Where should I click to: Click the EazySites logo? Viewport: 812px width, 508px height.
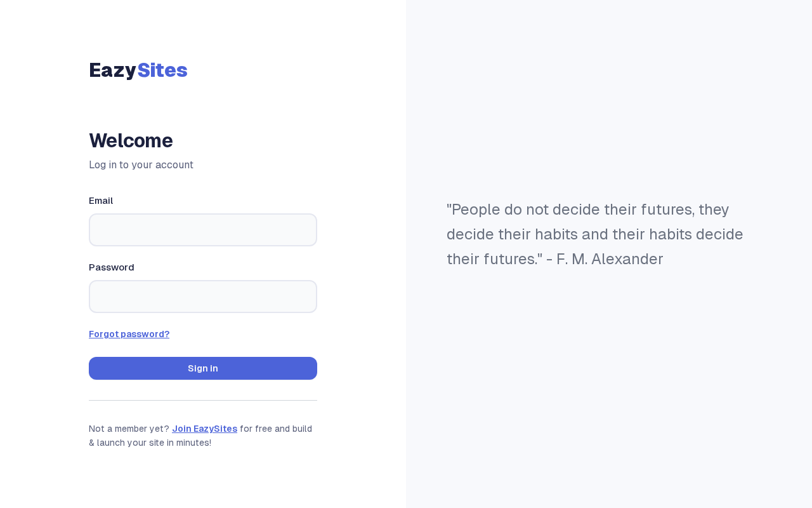click(138, 70)
